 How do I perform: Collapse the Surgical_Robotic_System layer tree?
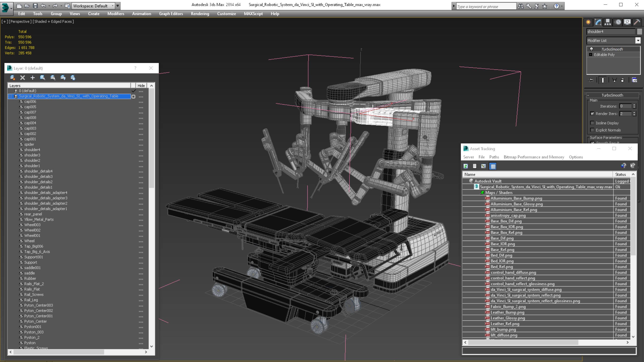11,96
